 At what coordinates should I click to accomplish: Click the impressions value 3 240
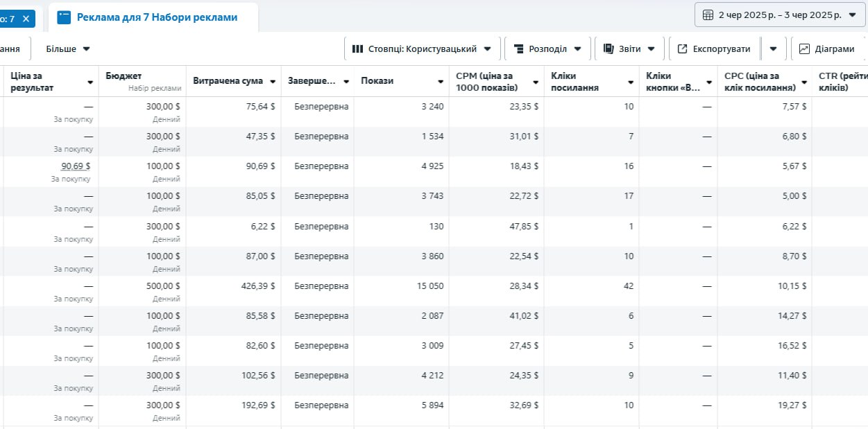432,106
